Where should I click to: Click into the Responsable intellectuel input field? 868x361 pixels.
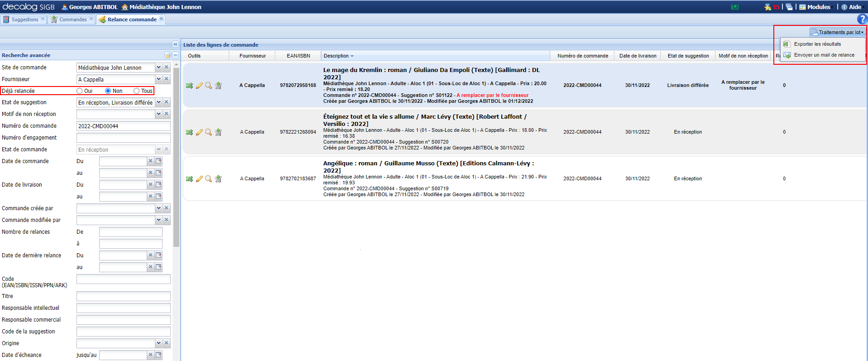(x=124, y=308)
